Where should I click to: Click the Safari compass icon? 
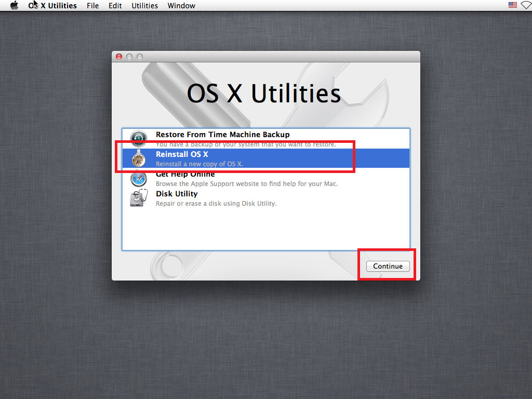click(x=138, y=179)
